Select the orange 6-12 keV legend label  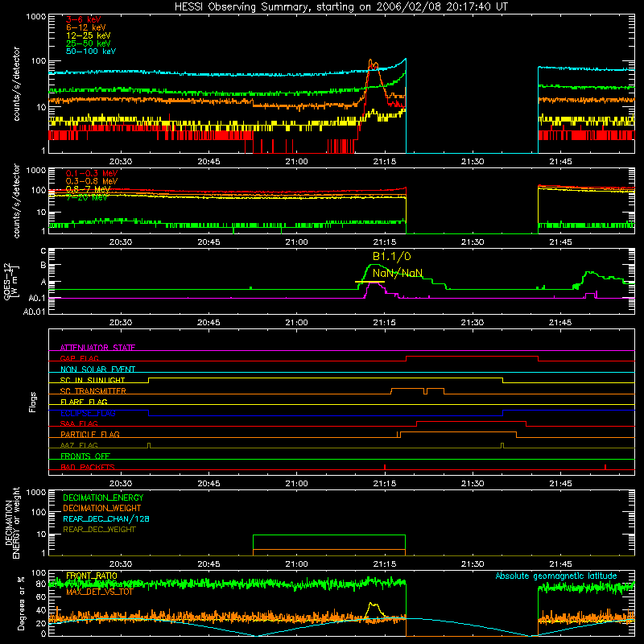pyautogui.click(x=86, y=27)
